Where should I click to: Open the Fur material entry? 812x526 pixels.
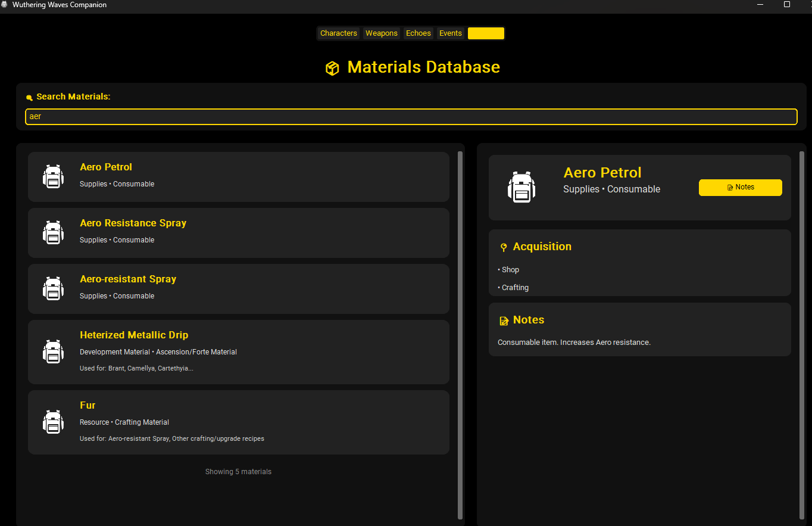pos(238,422)
